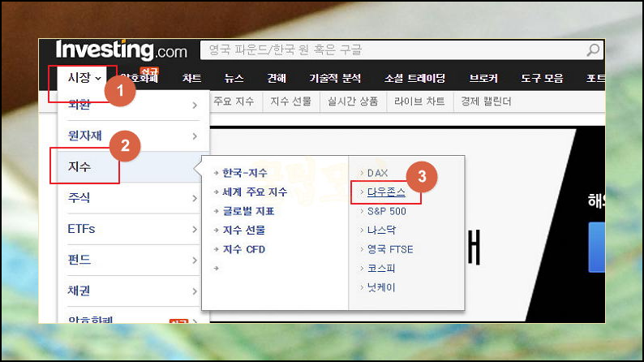Open the 브로커 menu item
The width and height of the screenshot is (644, 362).
pyautogui.click(x=483, y=78)
